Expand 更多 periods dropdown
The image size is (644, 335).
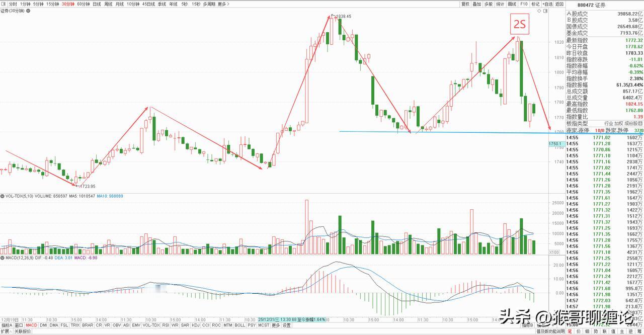coord(223,4)
